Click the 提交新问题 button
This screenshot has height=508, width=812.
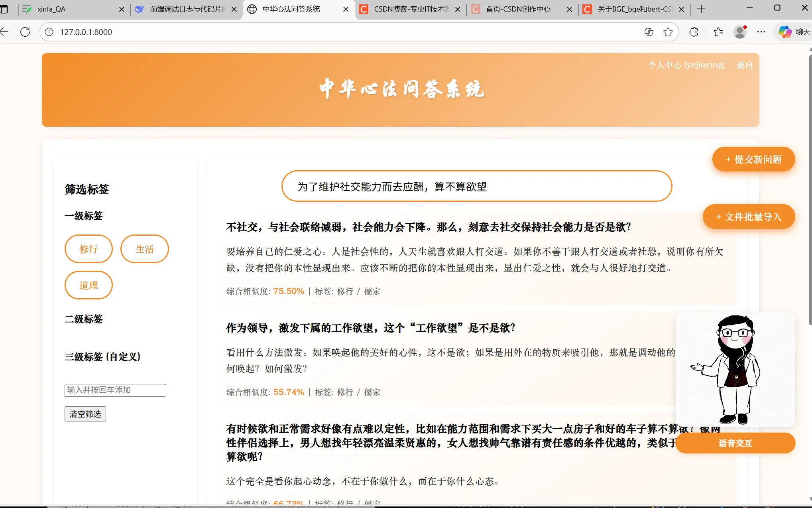click(753, 159)
